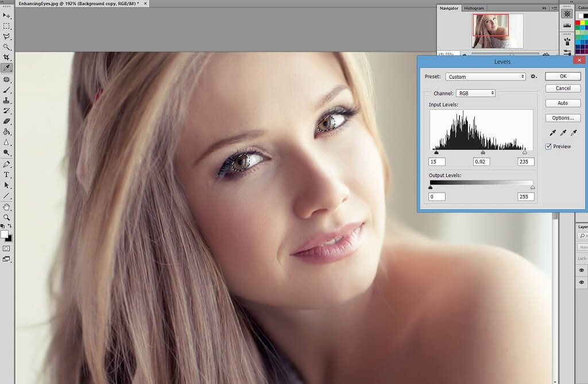Click Cancel in the Levels dialog
This screenshot has height=384, width=588.
[563, 88]
